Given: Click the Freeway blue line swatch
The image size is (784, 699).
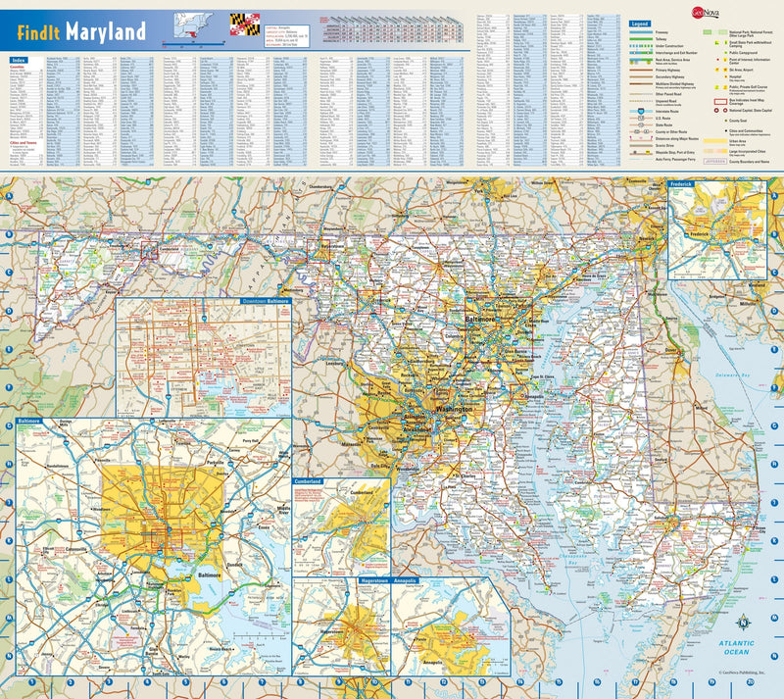Looking at the screenshot, I should 641,32.
